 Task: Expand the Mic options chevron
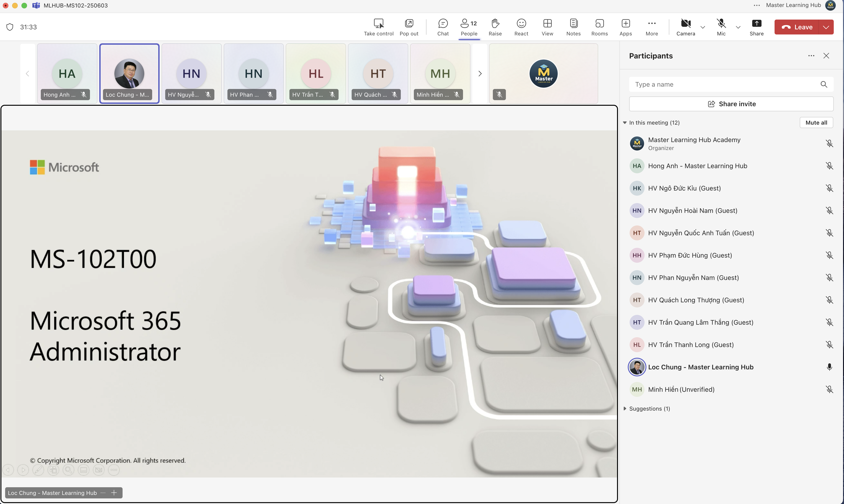(x=738, y=27)
